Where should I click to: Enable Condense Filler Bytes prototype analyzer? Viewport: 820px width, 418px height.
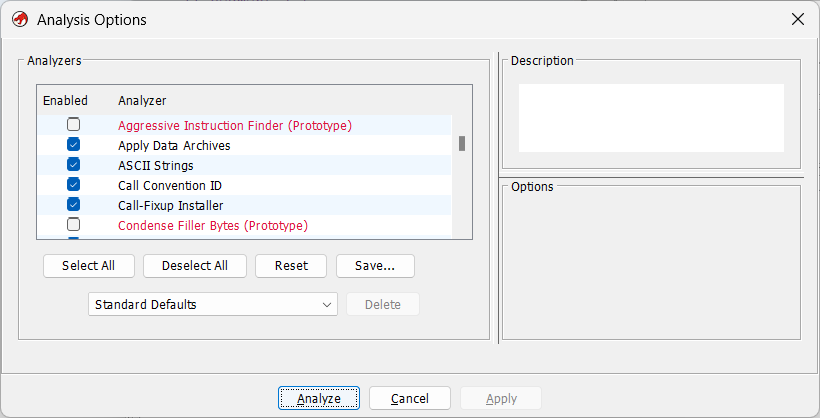(x=73, y=225)
